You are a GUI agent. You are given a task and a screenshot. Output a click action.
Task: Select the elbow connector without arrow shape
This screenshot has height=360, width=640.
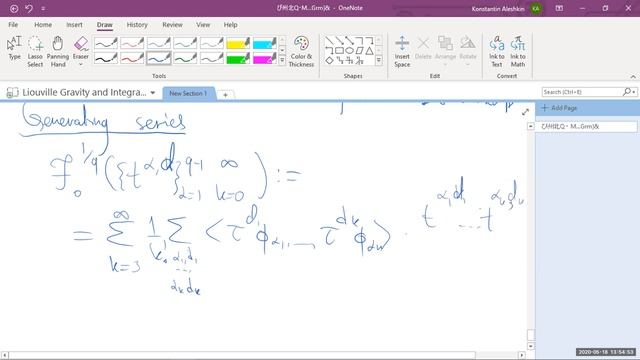coord(359,40)
